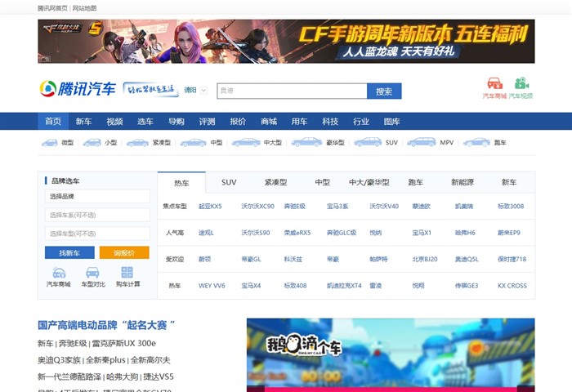Switch to the 跑车 tab
This screenshot has width=572, height=392.
click(x=416, y=182)
